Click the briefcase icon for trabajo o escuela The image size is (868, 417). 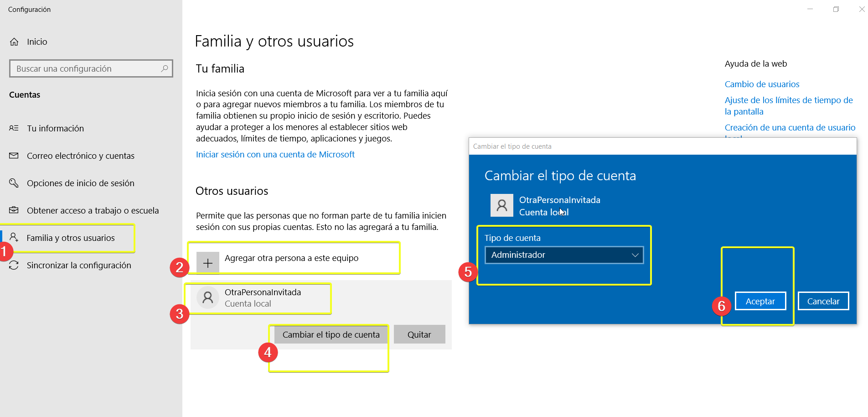click(14, 210)
